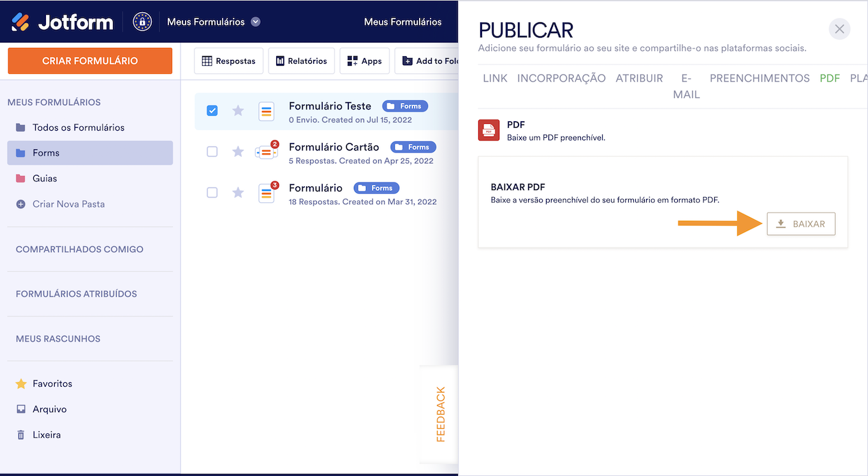Switch to the INCORPORAÇÃO tab
Screen dimensions: 868x476
click(561, 78)
